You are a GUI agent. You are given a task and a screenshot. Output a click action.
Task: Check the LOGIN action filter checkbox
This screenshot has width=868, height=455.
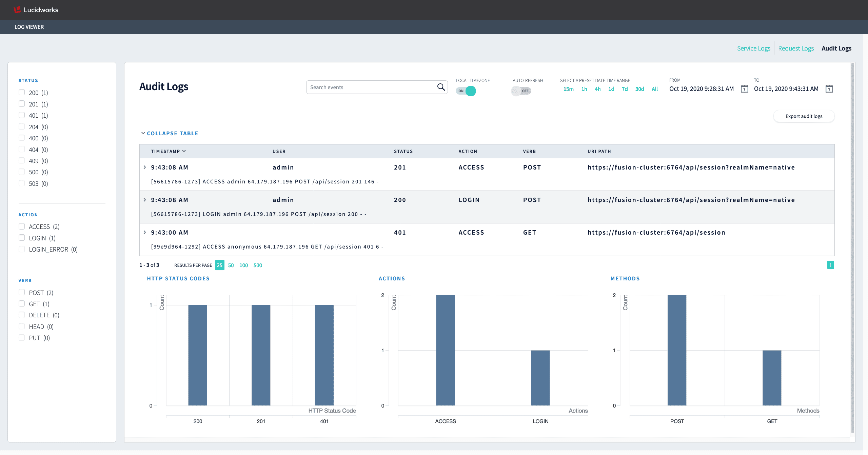click(22, 238)
